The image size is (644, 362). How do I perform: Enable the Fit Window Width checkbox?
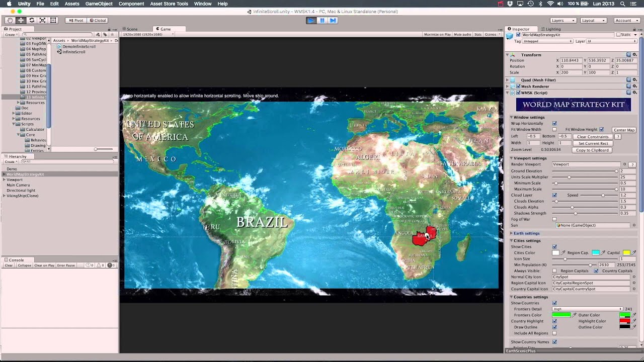pos(554,129)
